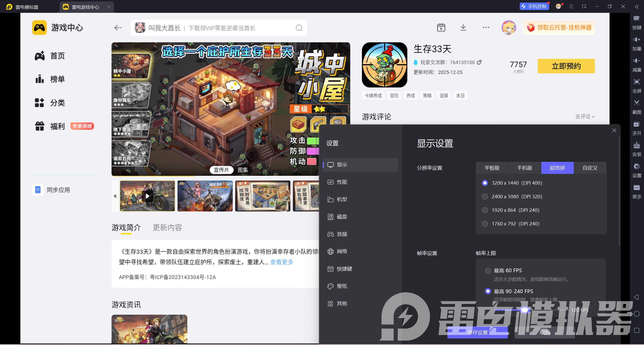Click the screenshot scissors icon in sidebar
Screen dimensions: 644x345
(636, 103)
